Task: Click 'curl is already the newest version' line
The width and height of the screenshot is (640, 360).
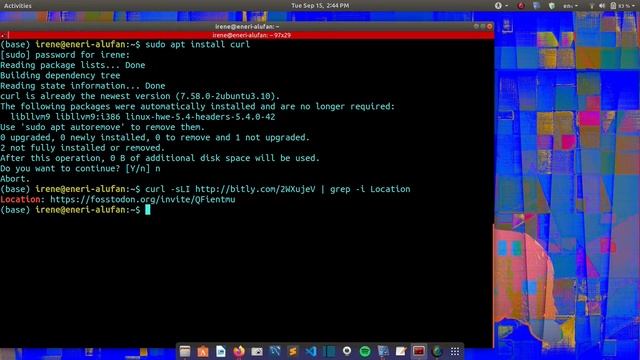Action: (140, 96)
